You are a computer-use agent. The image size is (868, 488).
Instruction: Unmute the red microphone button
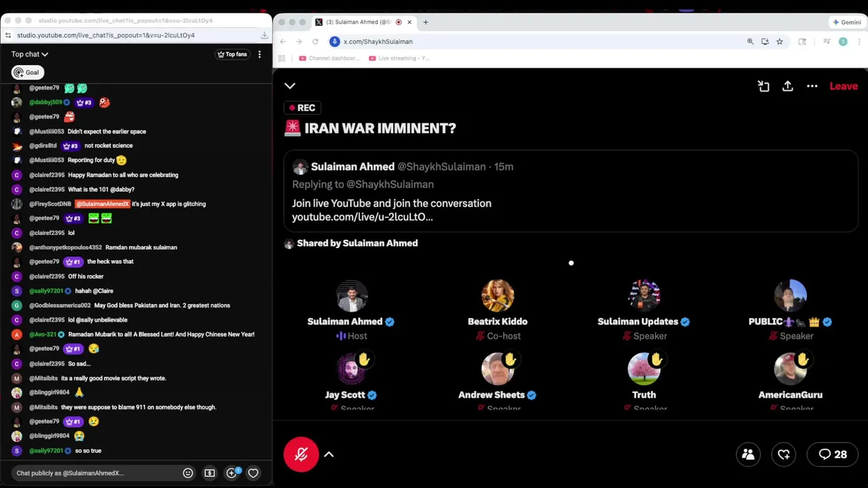coord(301,454)
